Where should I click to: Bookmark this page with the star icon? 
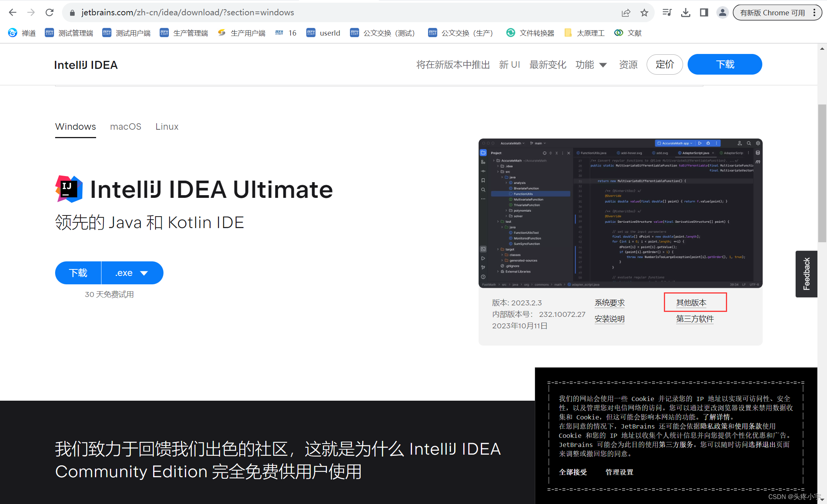point(644,13)
